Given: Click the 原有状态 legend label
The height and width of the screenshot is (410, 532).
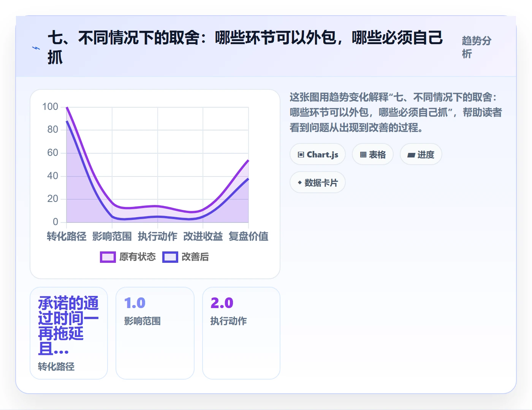Looking at the screenshot, I should tap(138, 257).
